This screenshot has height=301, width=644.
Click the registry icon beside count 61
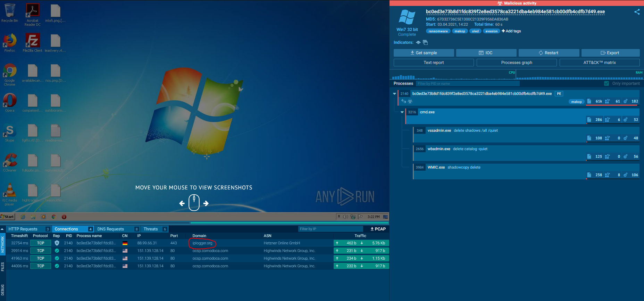tap(607, 101)
